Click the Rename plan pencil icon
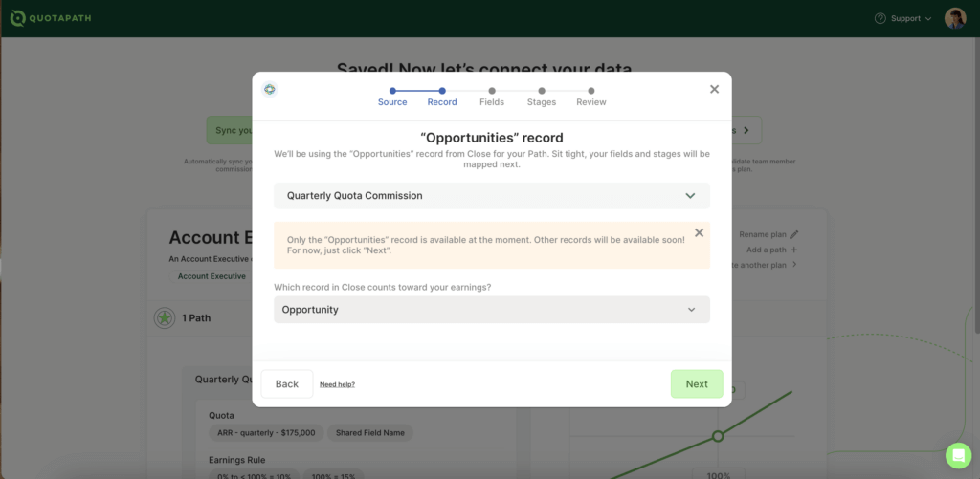 point(793,235)
